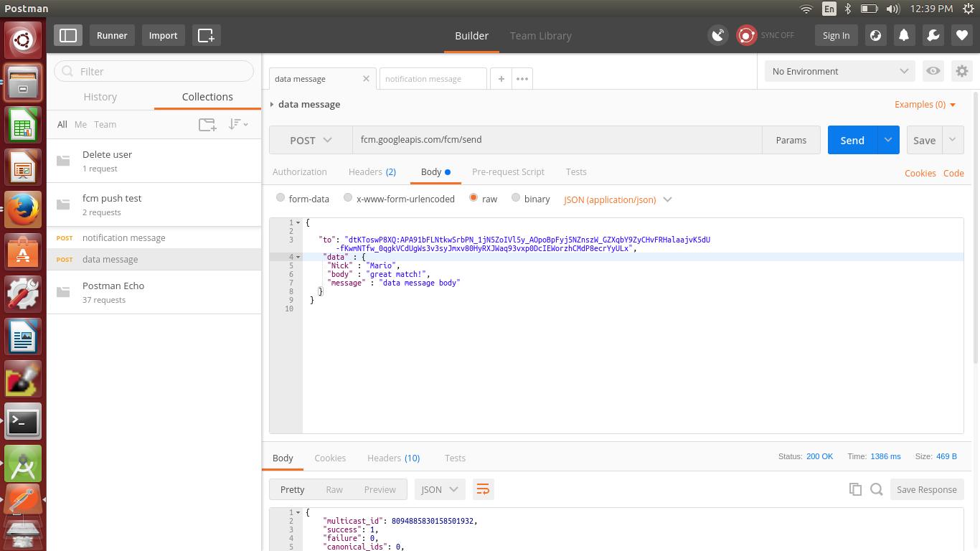Create a new collection folder icon
The width and height of the screenshot is (980, 551).
point(207,125)
